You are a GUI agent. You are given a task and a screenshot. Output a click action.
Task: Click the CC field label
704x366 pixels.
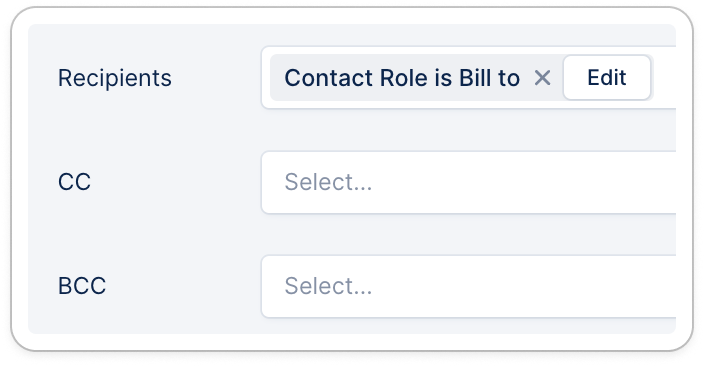(74, 182)
